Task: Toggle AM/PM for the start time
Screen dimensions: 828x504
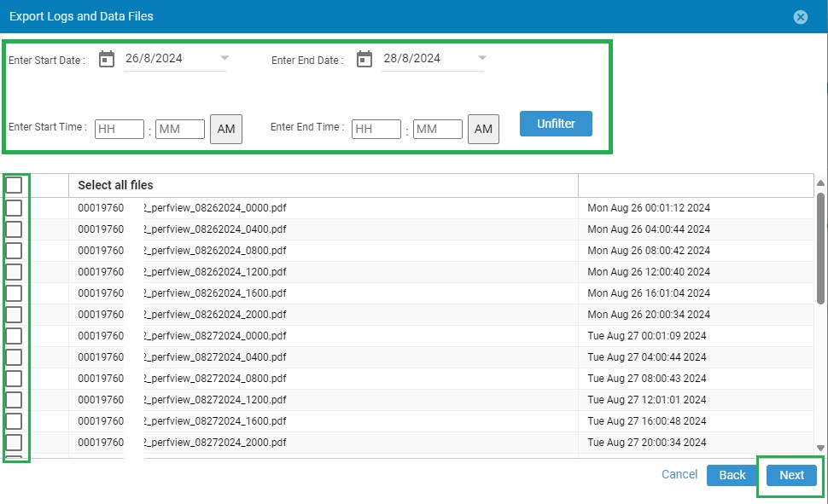Action: coord(225,129)
